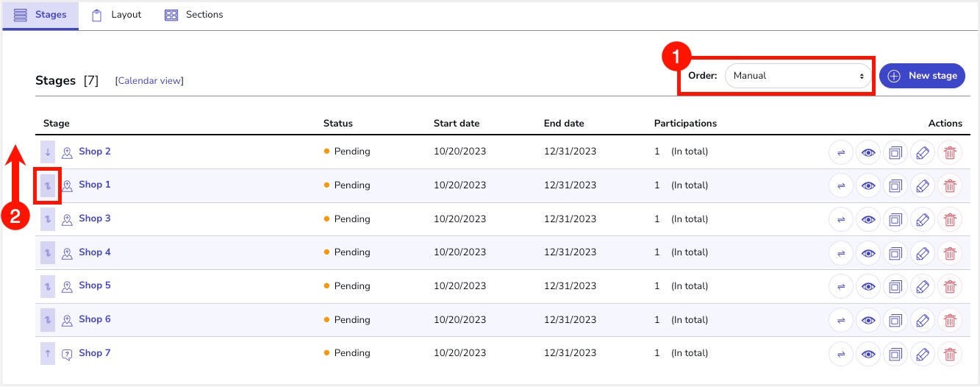Image resolution: width=980 pixels, height=387 pixels.
Task: Open the Calendar view link
Action: point(149,81)
